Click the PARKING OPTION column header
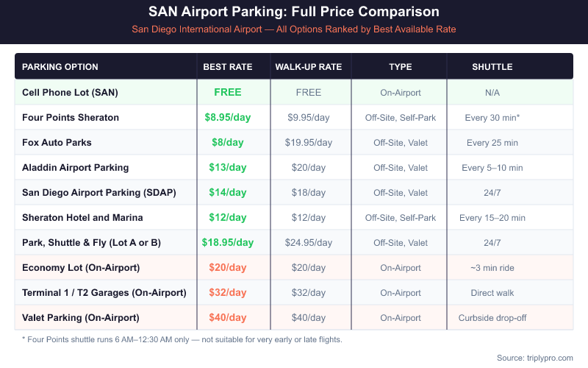The height and width of the screenshot is (368, 588). coord(60,67)
